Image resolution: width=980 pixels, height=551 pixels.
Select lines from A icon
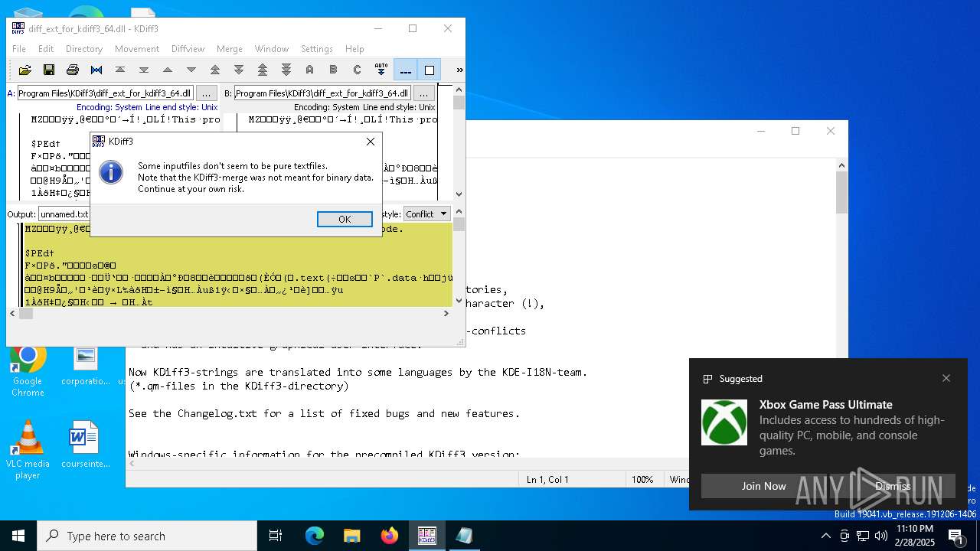[x=309, y=70]
